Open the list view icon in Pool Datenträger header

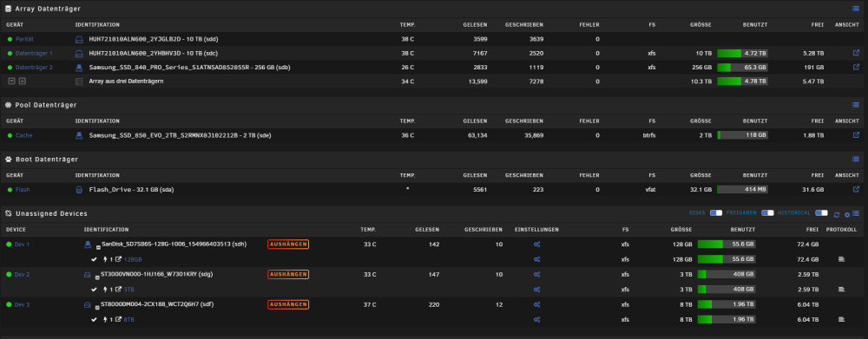point(856,105)
